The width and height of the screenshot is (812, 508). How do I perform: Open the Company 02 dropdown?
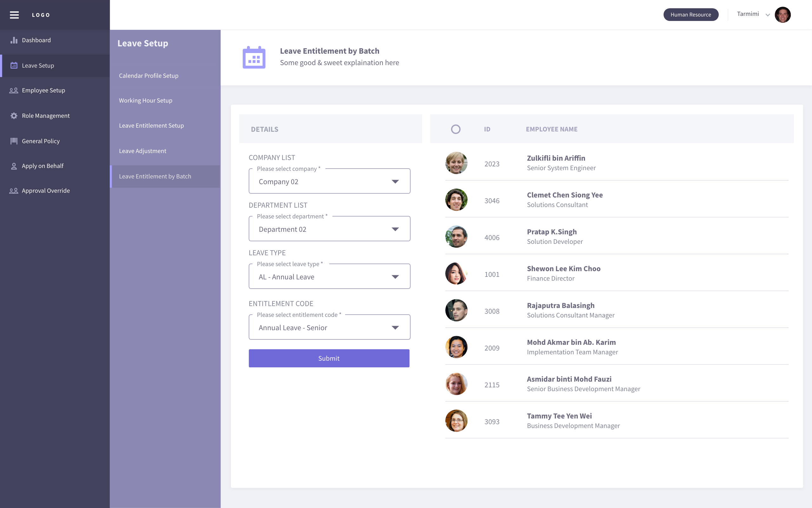click(x=330, y=181)
